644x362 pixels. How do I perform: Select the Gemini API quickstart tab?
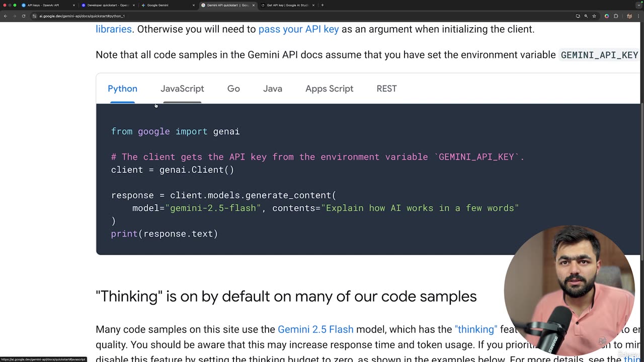point(227,5)
